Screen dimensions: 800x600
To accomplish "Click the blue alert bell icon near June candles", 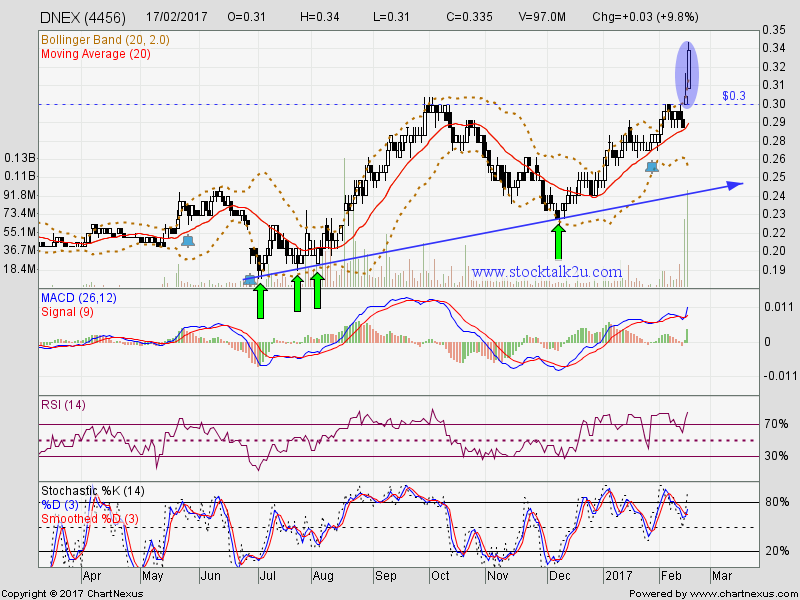I will [x=186, y=240].
